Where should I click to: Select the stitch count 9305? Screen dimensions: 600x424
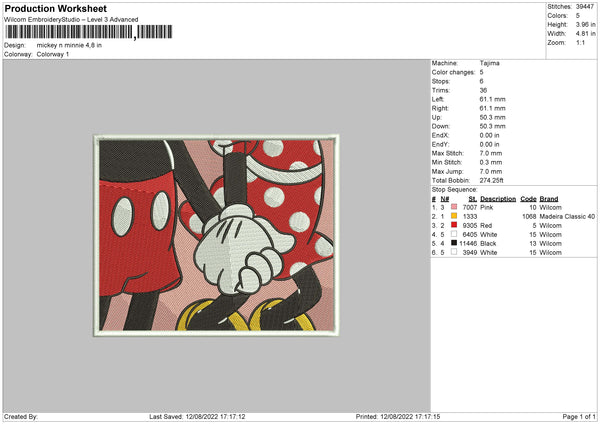470,225
